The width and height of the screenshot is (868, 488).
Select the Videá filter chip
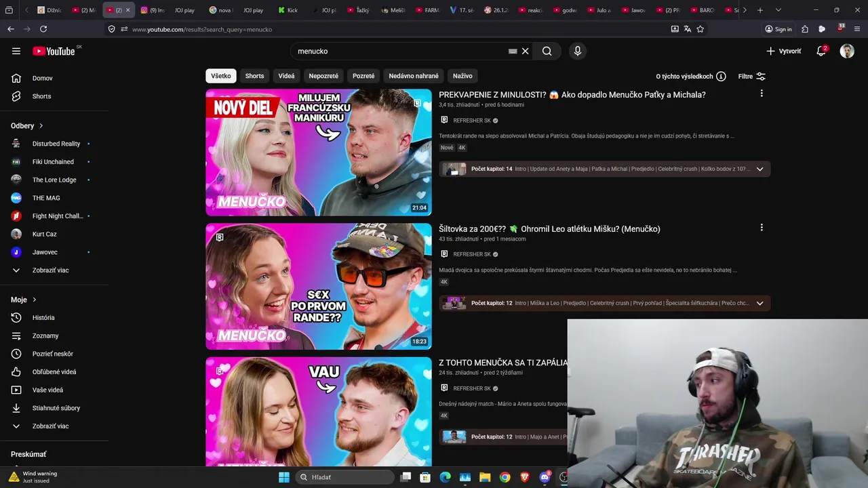point(286,76)
